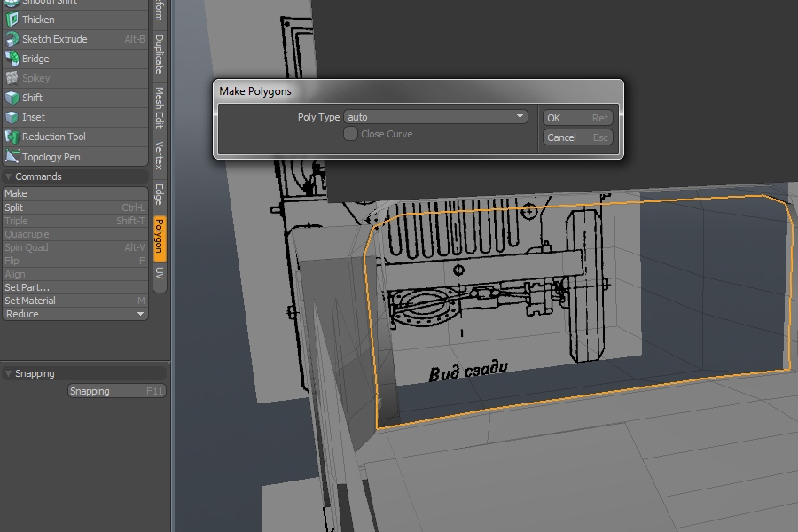Screen dimensions: 798x532
Task: Click the Sketch Extrude tool icon
Action: click(12, 39)
